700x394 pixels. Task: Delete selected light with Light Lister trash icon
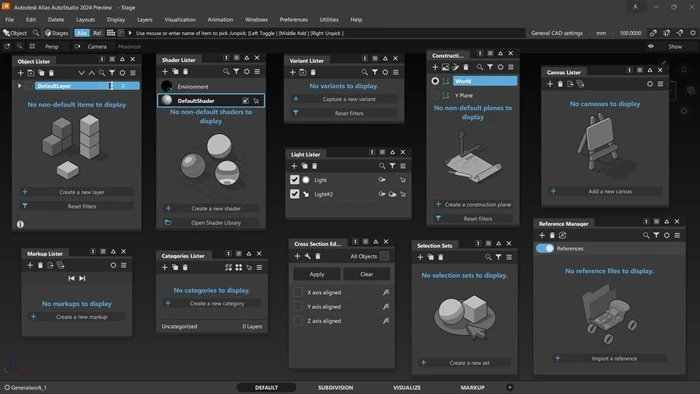(x=314, y=166)
